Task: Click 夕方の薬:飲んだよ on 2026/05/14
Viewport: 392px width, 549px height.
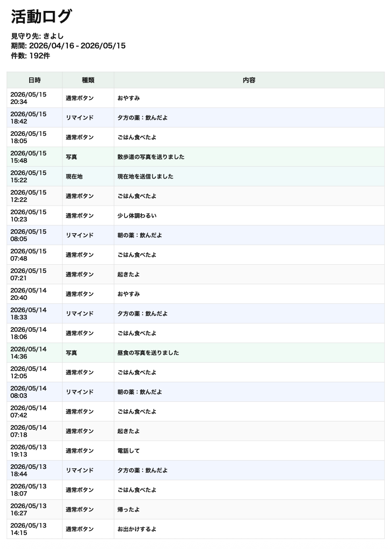Action: pyautogui.click(x=143, y=313)
